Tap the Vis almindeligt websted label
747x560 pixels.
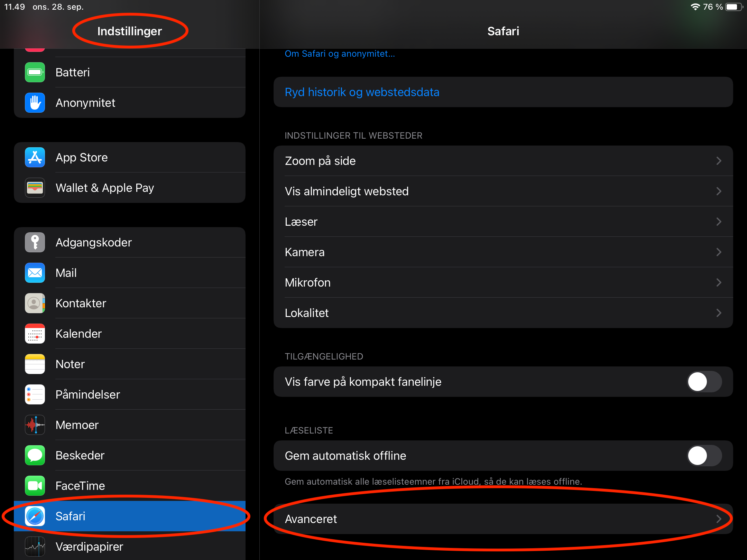point(347,191)
